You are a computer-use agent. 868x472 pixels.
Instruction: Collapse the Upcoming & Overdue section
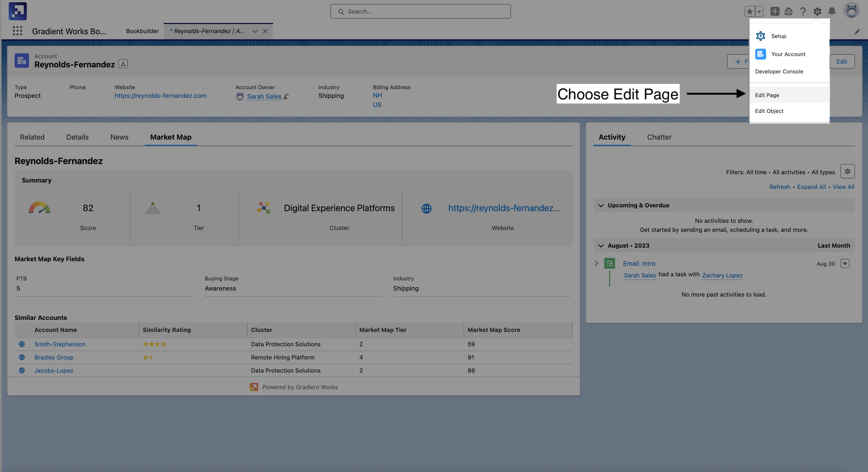(601, 206)
